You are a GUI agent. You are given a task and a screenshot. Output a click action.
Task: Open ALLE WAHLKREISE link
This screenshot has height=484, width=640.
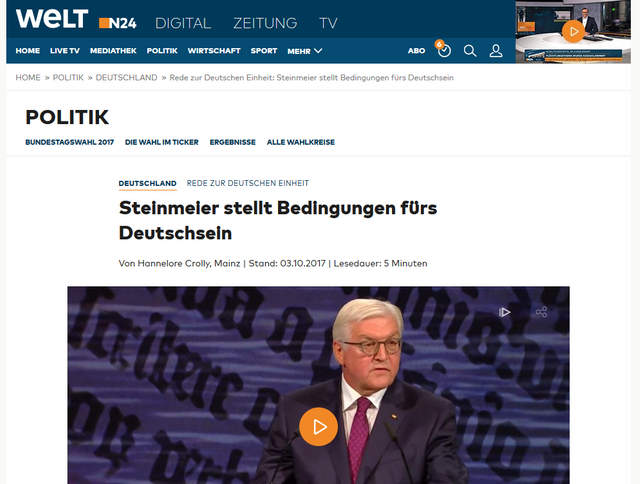click(x=301, y=142)
